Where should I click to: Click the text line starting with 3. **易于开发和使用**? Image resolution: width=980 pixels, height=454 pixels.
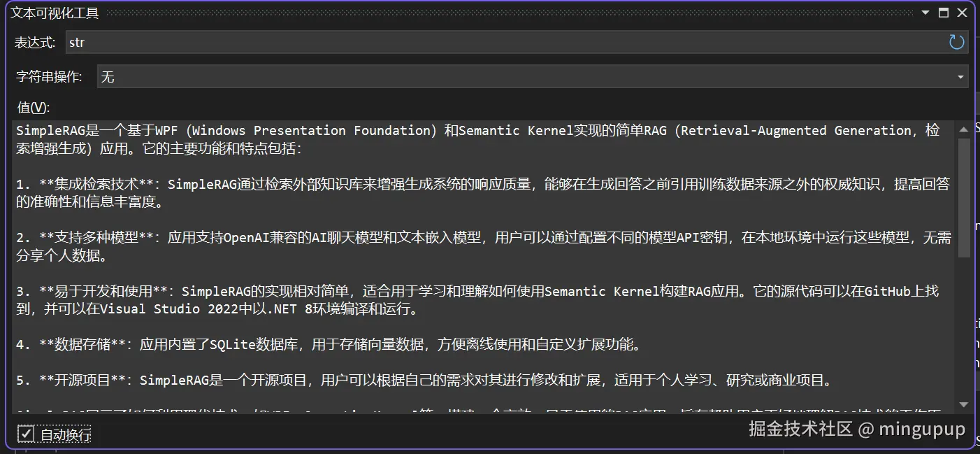(x=477, y=291)
